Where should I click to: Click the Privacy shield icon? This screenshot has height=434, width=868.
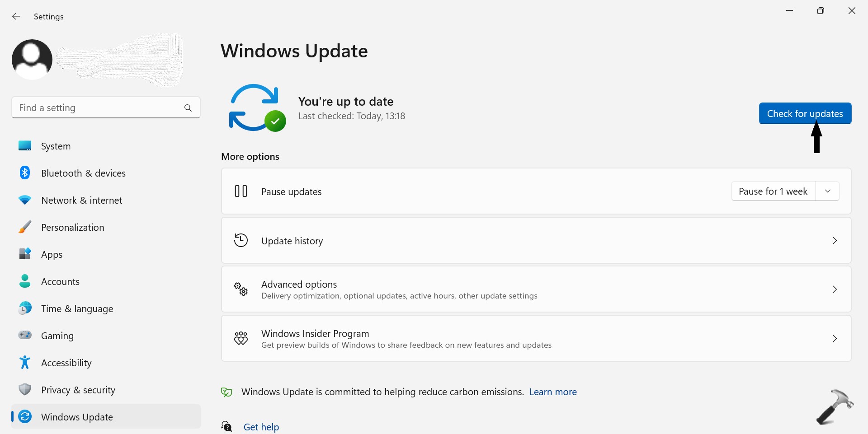coord(25,389)
